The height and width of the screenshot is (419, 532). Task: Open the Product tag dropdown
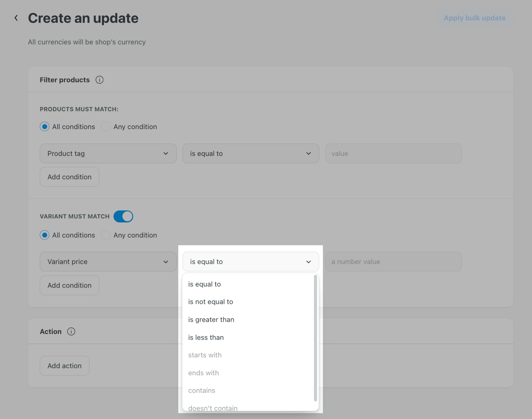click(108, 154)
